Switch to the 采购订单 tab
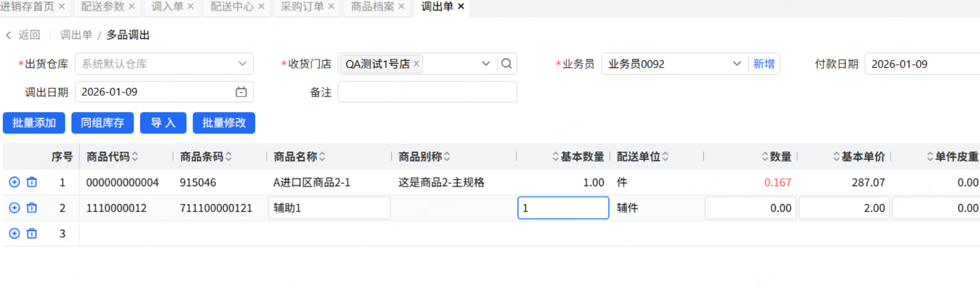This screenshot has width=980, height=288. (302, 7)
